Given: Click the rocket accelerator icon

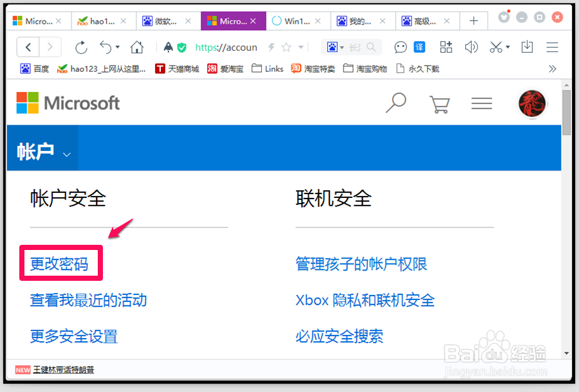Looking at the screenshot, I should coord(169,47).
